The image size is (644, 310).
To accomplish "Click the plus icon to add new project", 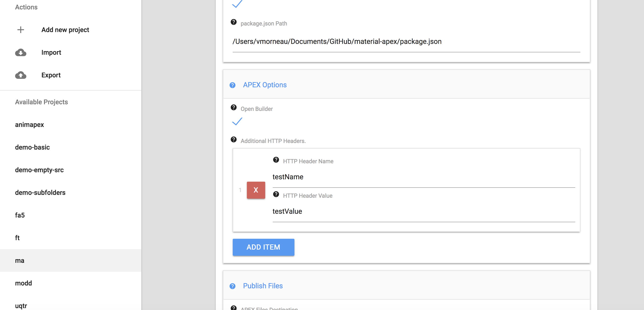I will (x=21, y=30).
